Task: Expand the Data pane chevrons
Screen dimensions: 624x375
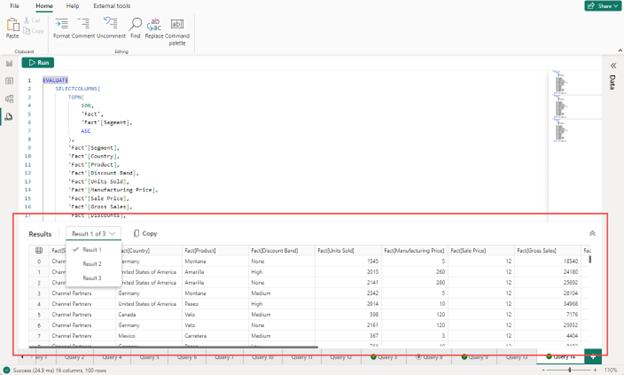Action: coord(613,65)
